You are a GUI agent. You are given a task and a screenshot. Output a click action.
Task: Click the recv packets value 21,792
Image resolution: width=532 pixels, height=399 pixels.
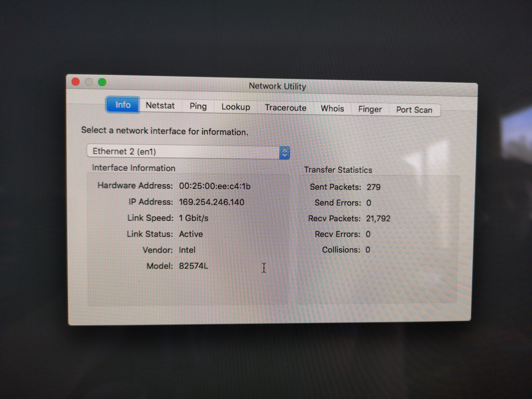(378, 218)
